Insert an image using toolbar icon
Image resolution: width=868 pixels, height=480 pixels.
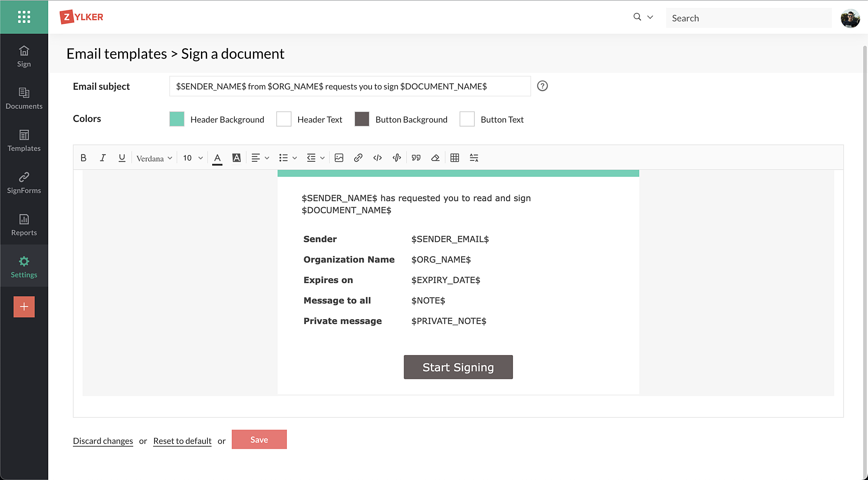(339, 158)
